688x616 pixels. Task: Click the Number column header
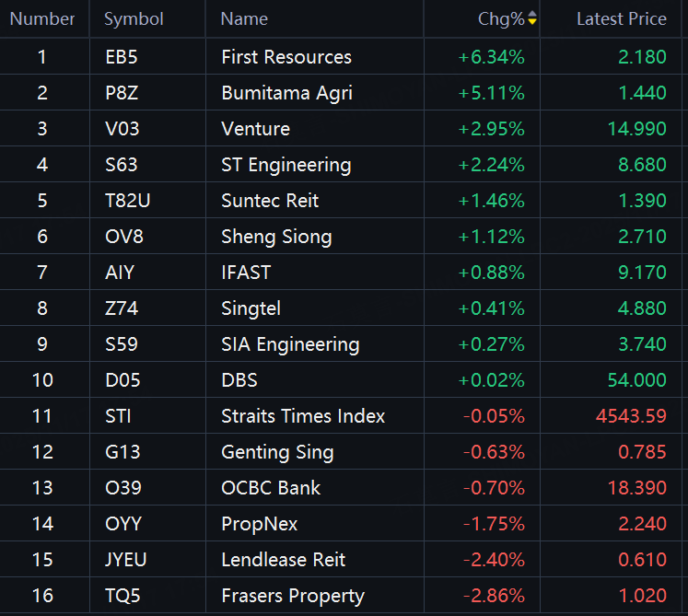click(x=42, y=19)
